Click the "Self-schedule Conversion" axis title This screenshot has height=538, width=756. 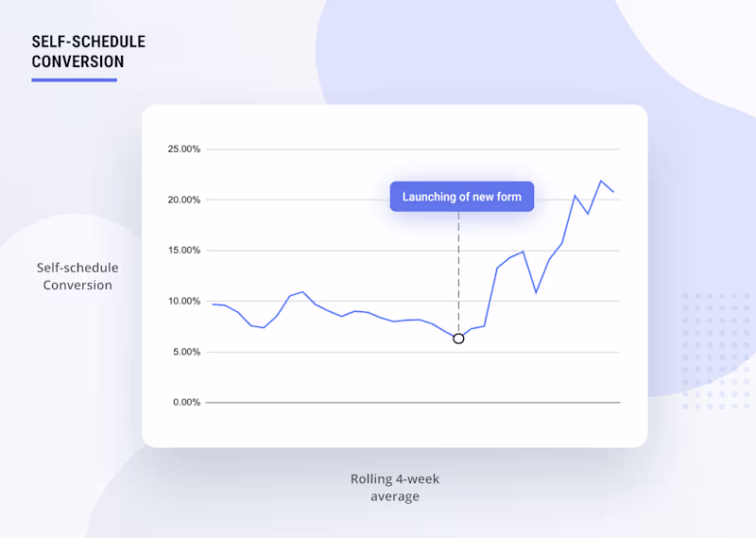click(x=77, y=276)
